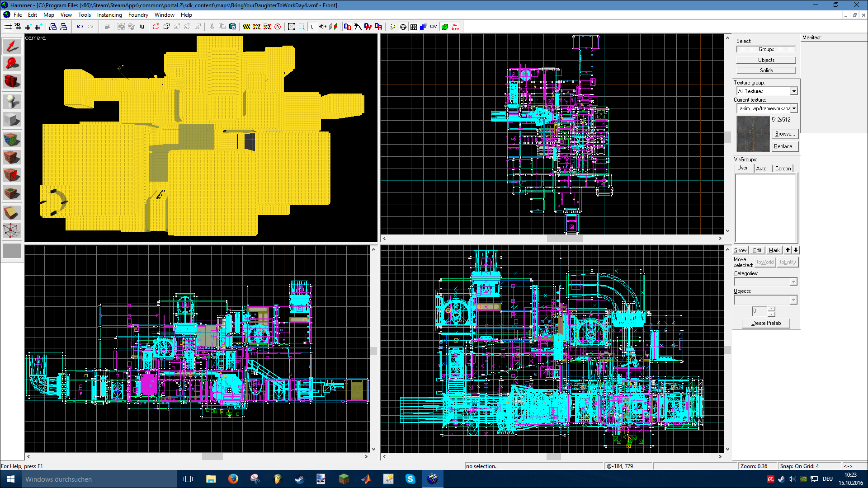Toggle scaling texture lock icon
The width and height of the screenshot is (868, 488).
pos(323,27)
